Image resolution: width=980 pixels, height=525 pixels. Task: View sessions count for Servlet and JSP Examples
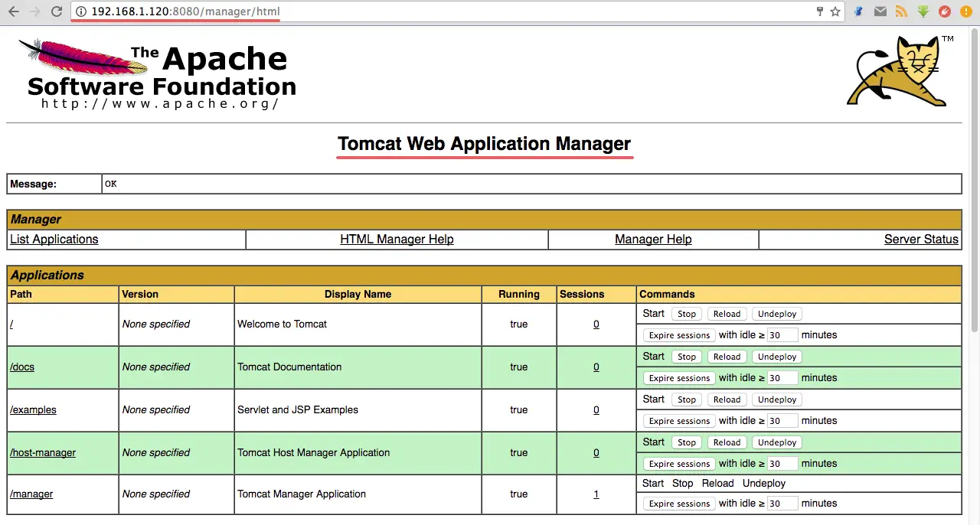click(596, 410)
